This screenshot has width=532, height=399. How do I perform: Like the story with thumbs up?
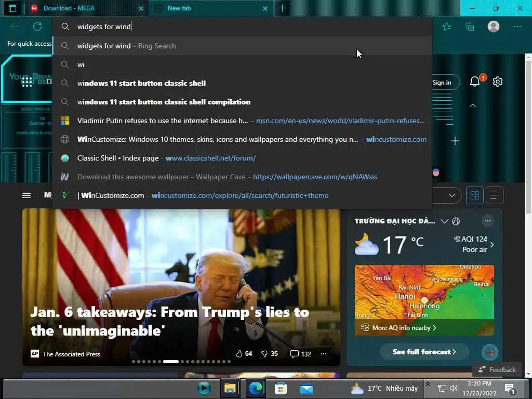(239, 354)
